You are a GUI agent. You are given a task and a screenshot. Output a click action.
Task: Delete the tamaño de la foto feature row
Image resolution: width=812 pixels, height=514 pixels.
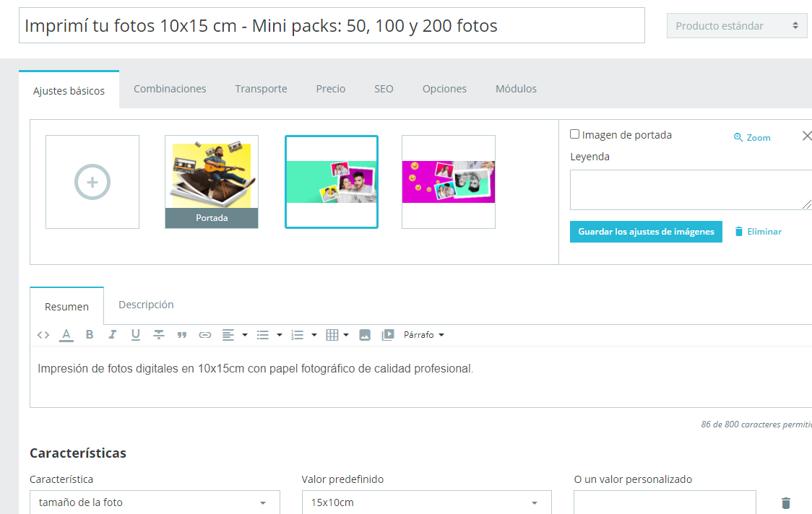785,502
